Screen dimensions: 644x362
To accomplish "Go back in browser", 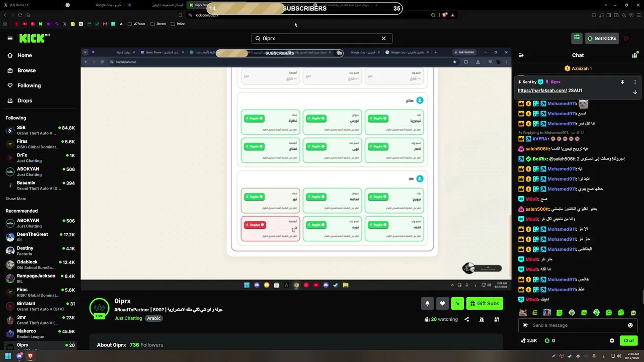I will coord(6,15).
